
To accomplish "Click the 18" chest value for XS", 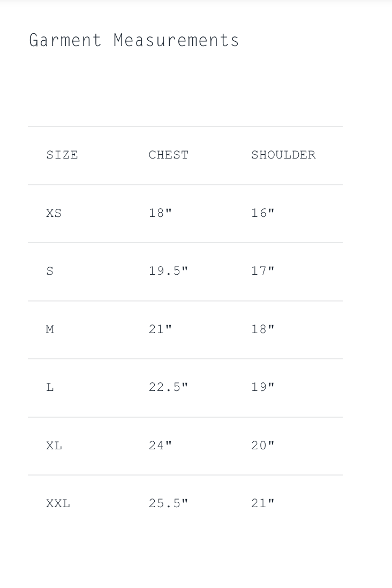I will [160, 213].
